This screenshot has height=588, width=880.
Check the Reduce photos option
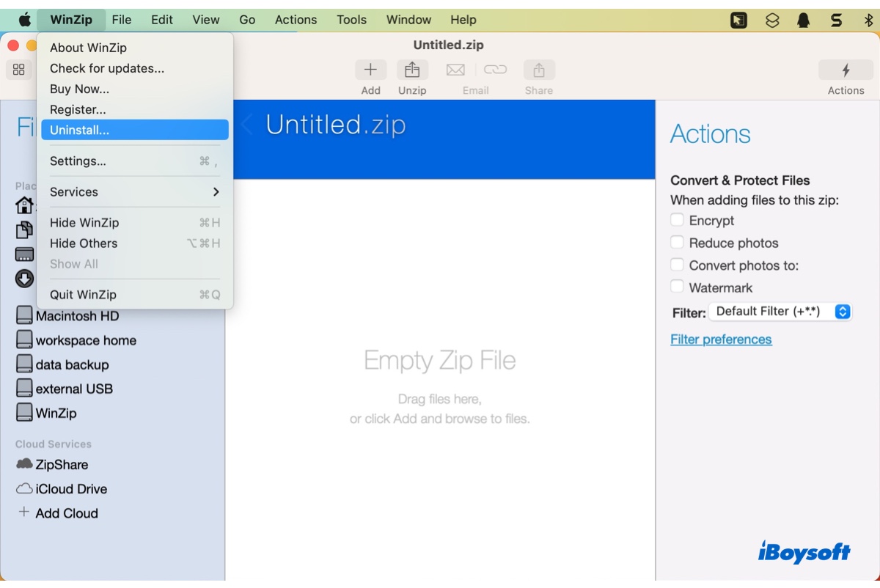pyautogui.click(x=677, y=243)
